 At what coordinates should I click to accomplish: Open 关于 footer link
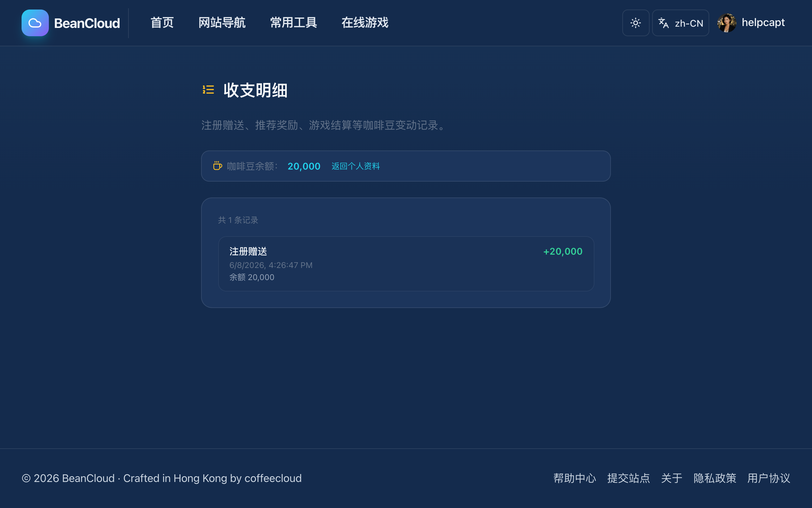coord(671,478)
